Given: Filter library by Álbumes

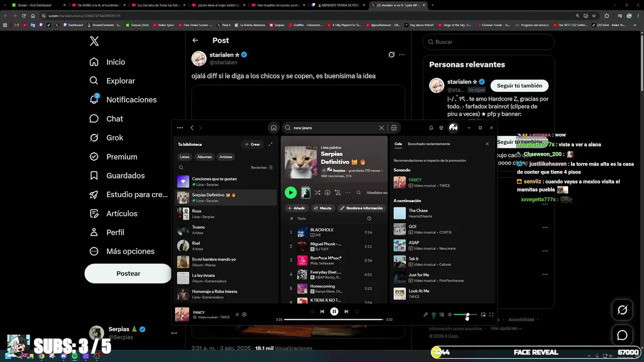Looking at the screenshot, I should pyautogui.click(x=204, y=157).
